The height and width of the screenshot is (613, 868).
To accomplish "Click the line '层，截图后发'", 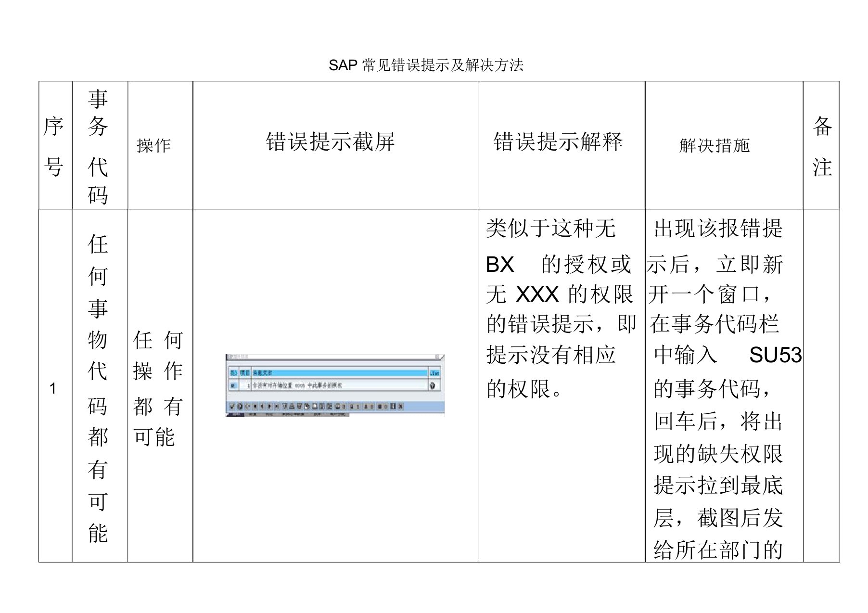I will pyautogui.click(x=718, y=518).
